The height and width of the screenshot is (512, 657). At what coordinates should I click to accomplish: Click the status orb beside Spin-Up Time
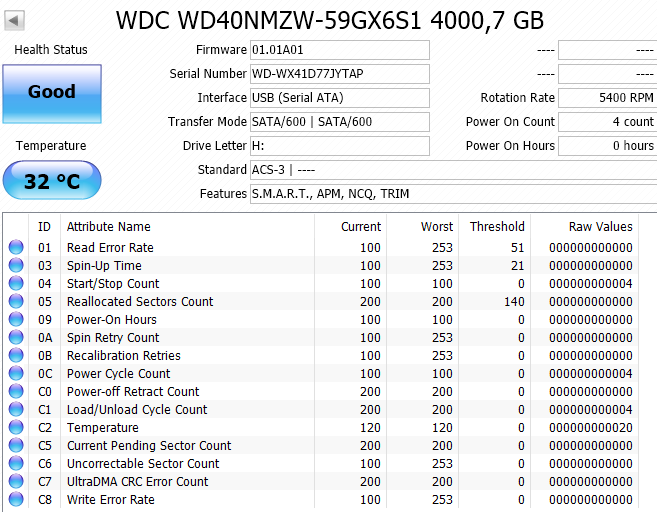coord(16,266)
